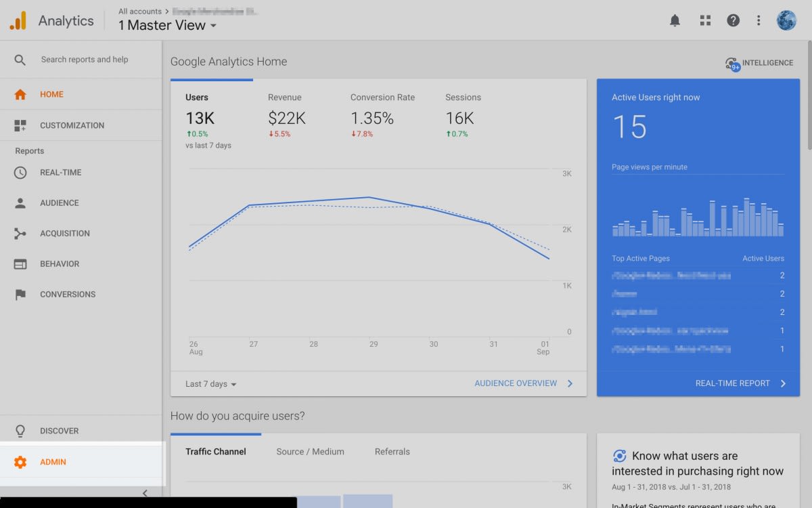The width and height of the screenshot is (812, 508).
Task: Click the Google Analytics logo
Action: (18, 21)
